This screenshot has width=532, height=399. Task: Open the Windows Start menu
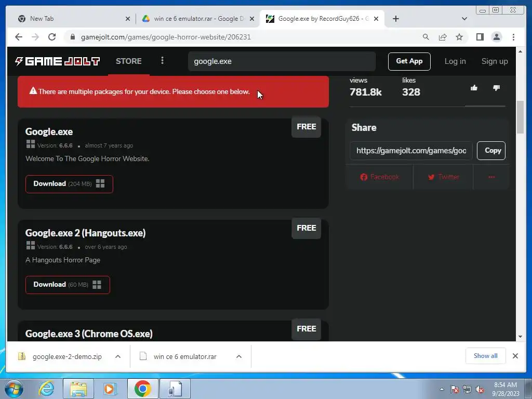pos(14,389)
